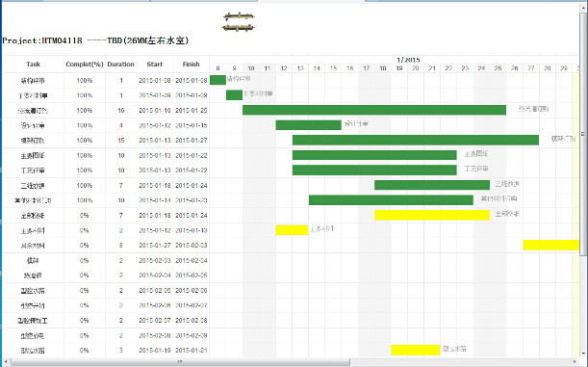Click the horizontal scrollbar left arrow
This screenshot has width=588, height=367.
6,362
